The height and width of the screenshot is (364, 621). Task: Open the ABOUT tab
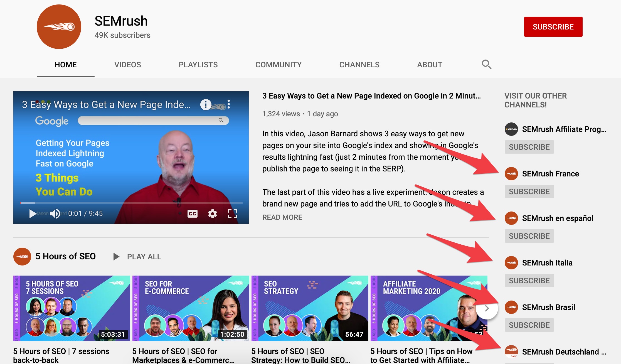430,65
